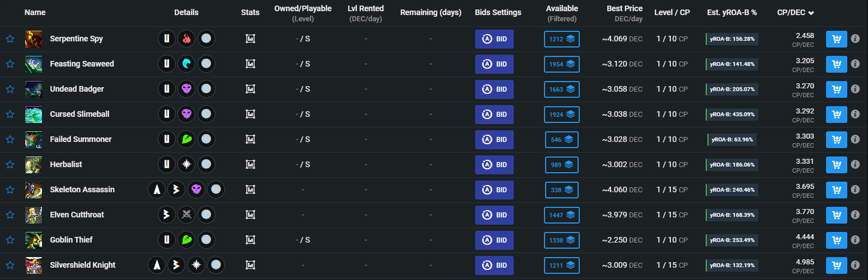
Task: Select death element icon on Cursed Slimeball
Action: click(186, 115)
